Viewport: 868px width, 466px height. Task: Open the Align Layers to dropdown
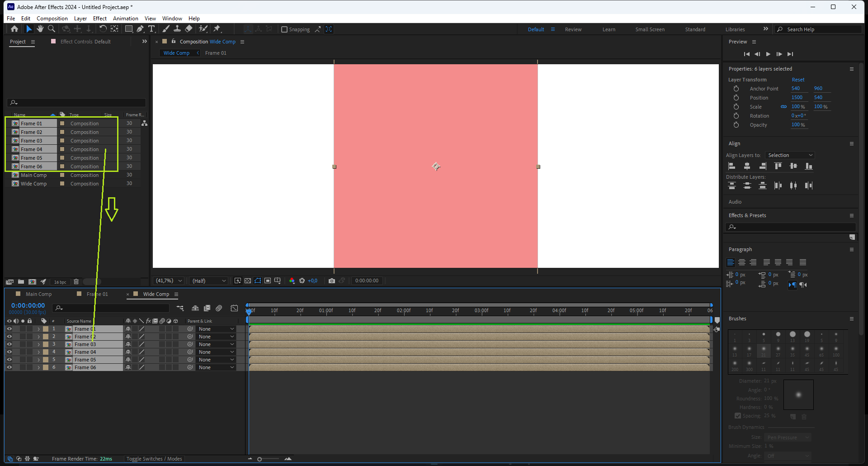click(x=790, y=155)
